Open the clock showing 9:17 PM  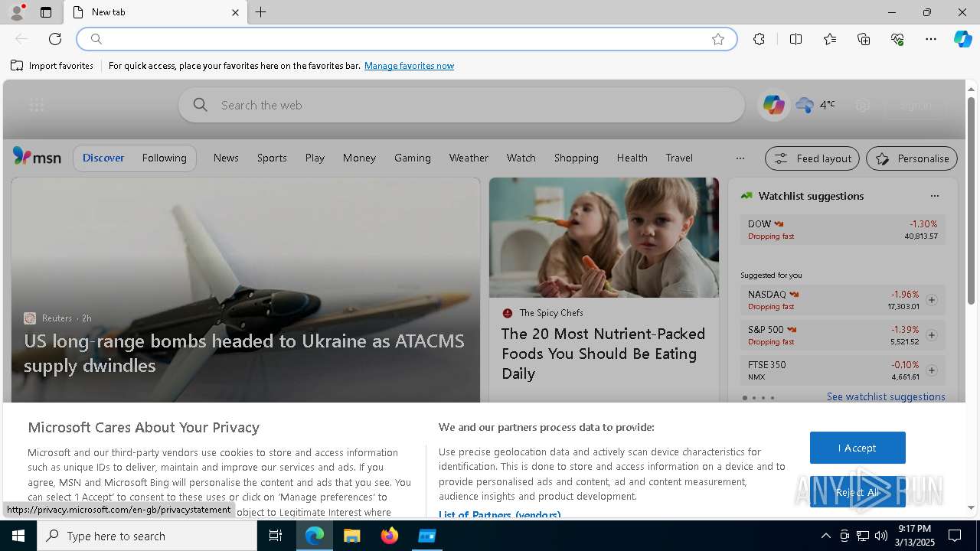(915, 535)
